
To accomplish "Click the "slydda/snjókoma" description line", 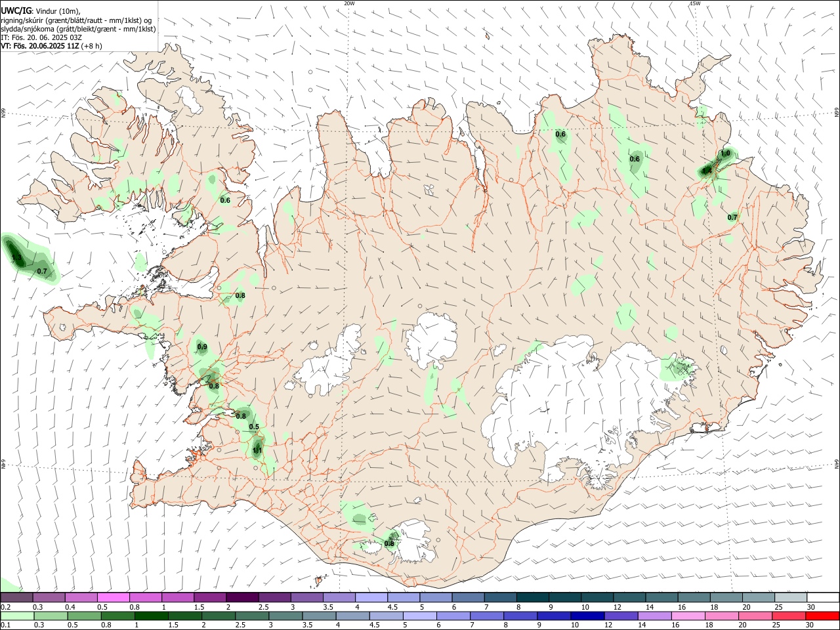I will [78, 29].
